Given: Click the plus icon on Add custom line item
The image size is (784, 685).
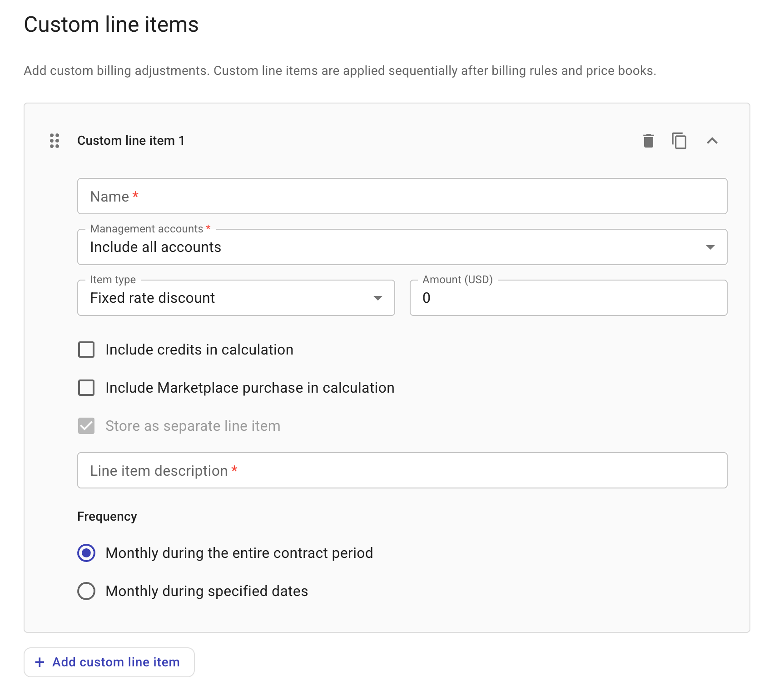Looking at the screenshot, I should (40, 662).
